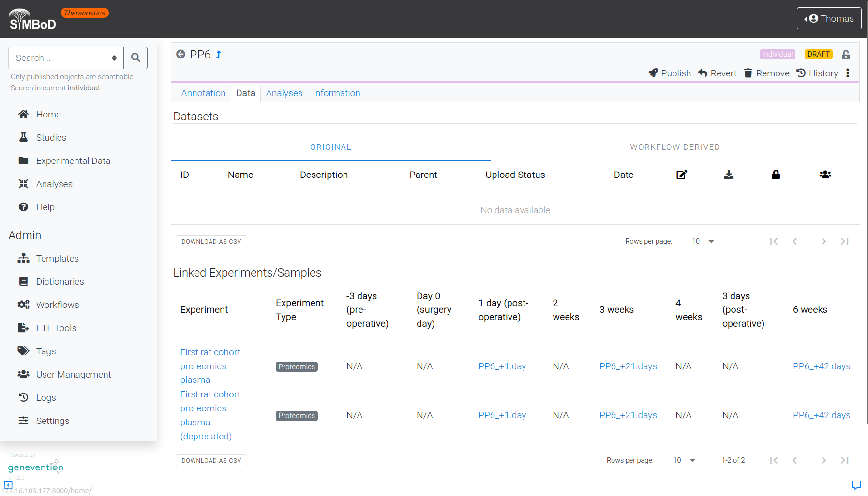Publish the PP6 draft
Screen dimensions: 868x496
click(670, 73)
